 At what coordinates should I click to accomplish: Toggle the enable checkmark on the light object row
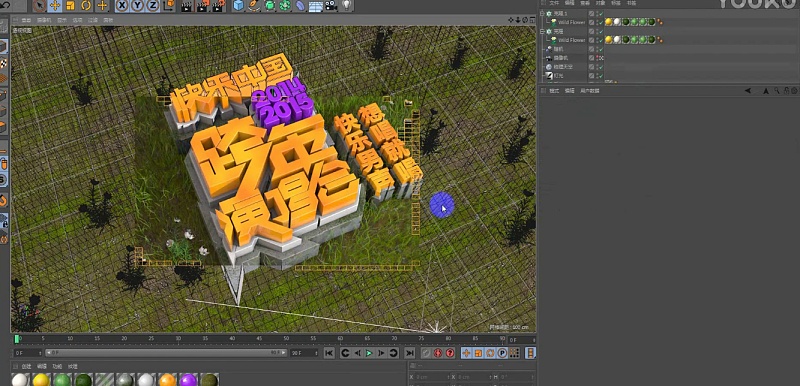601,75
